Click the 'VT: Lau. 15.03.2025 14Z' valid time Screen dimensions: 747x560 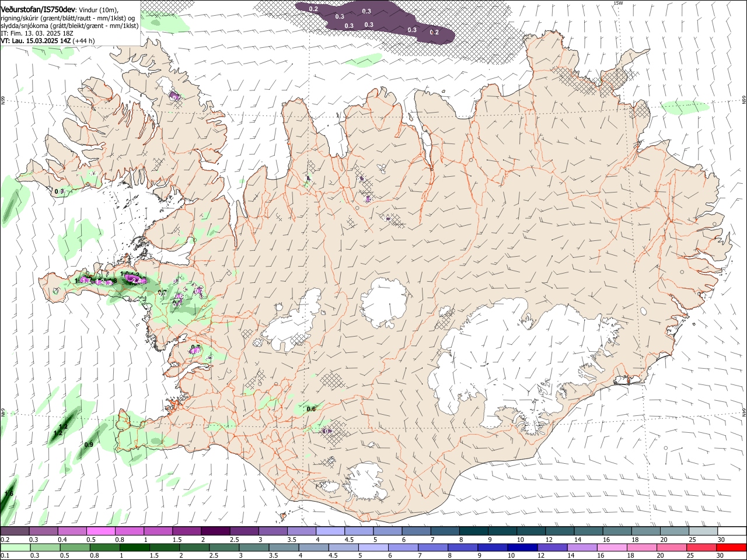pos(36,41)
